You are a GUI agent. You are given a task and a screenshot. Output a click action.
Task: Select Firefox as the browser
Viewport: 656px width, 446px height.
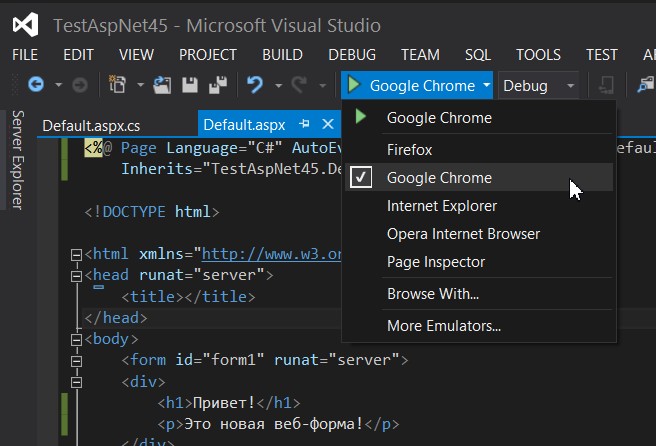tap(479, 150)
